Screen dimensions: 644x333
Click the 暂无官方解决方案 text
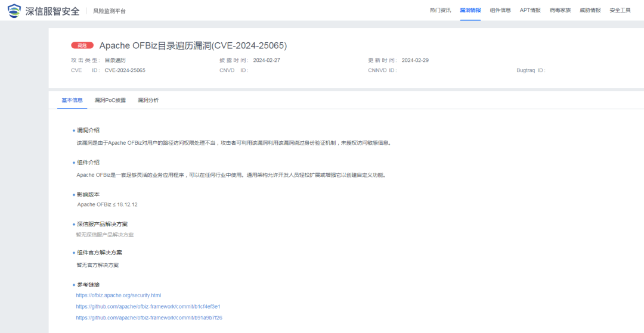coord(97,265)
